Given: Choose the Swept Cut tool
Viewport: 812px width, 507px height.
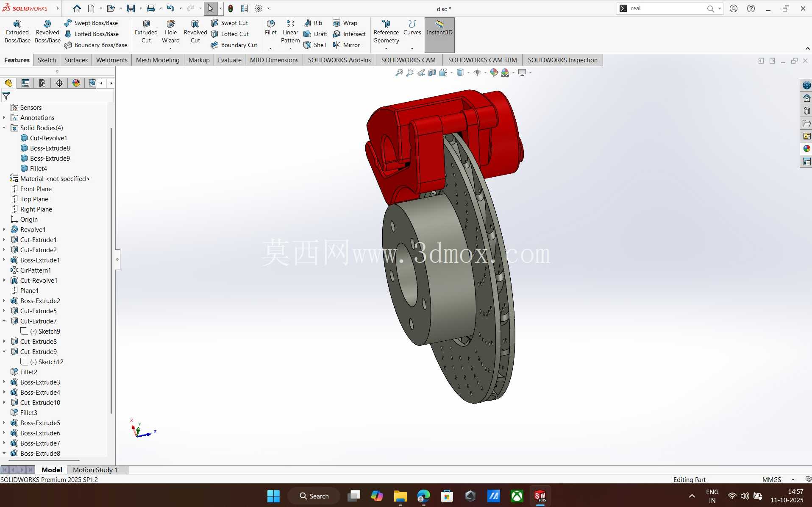Looking at the screenshot, I should click(229, 23).
